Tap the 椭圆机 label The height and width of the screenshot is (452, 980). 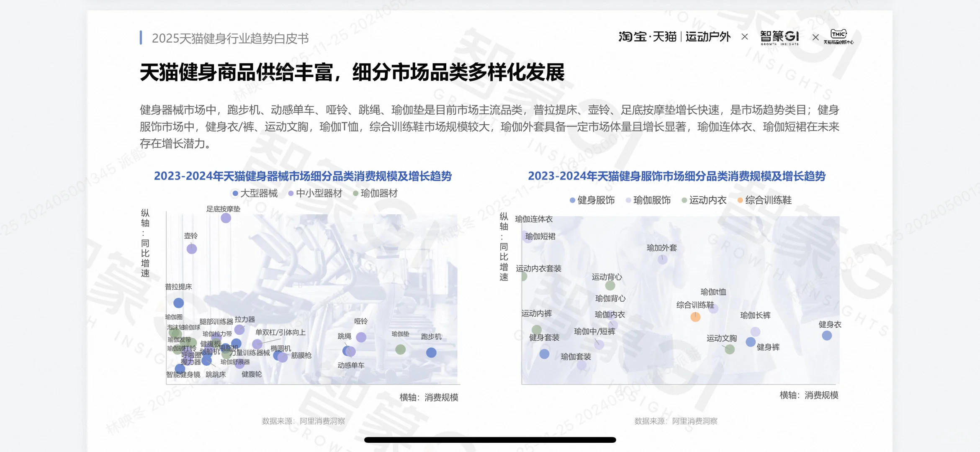coord(280,348)
